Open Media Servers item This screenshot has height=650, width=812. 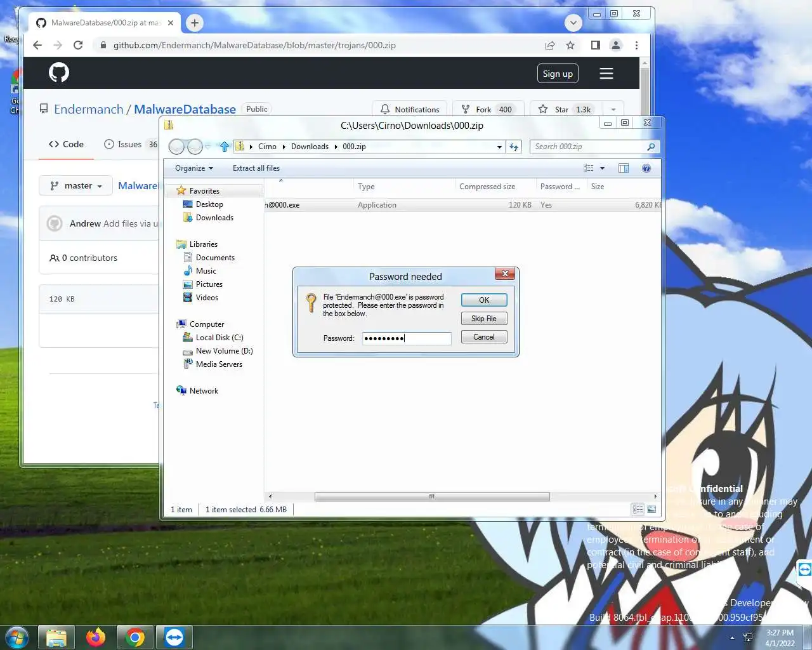click(x=219, y=364)
